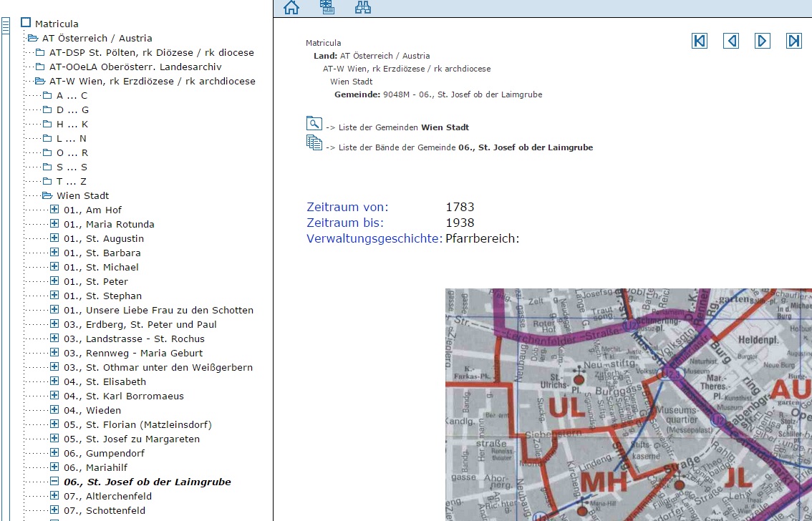Expand the 06., Mariahilf plus box
This screenshot has height=521, width=812.
click(54, 467)
